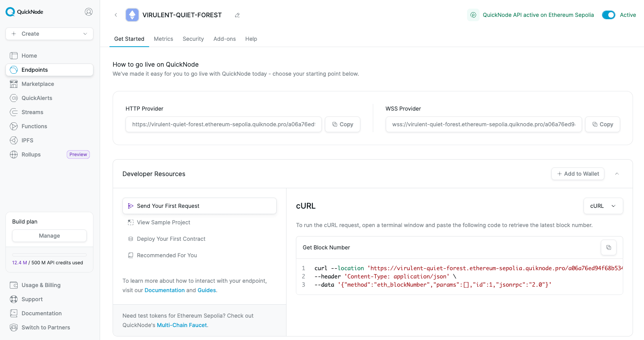Click the QuickAlerts icon

pyautogui.click(x=14, y=98)
